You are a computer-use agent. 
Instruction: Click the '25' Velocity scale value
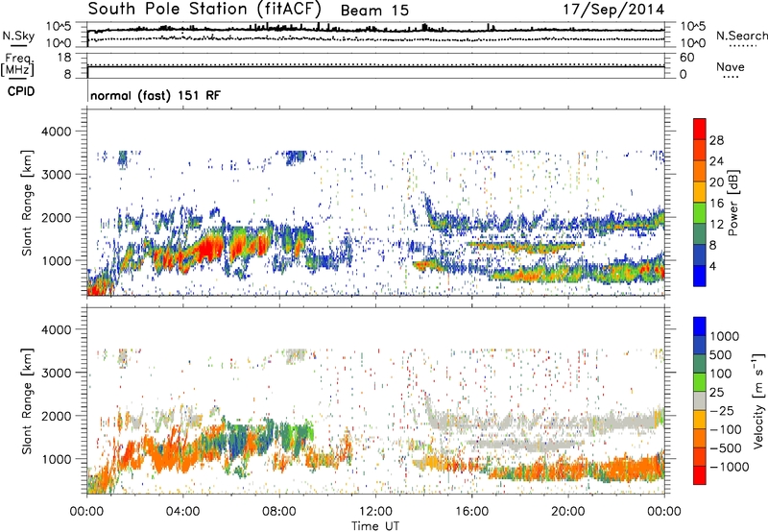click(716, 393)
